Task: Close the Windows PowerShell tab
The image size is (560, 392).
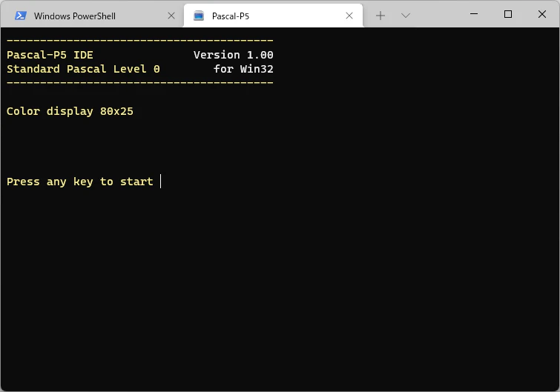Action: pos(171,16)
